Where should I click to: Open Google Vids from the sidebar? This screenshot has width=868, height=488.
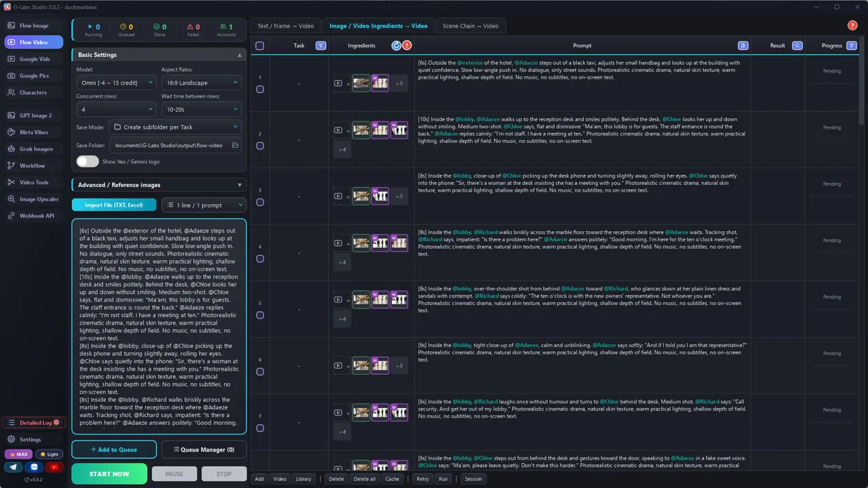click(34, 59)
